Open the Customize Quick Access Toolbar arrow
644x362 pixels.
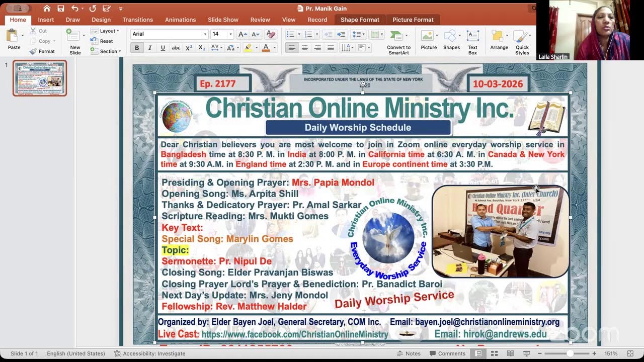click(x=121, y=9)
